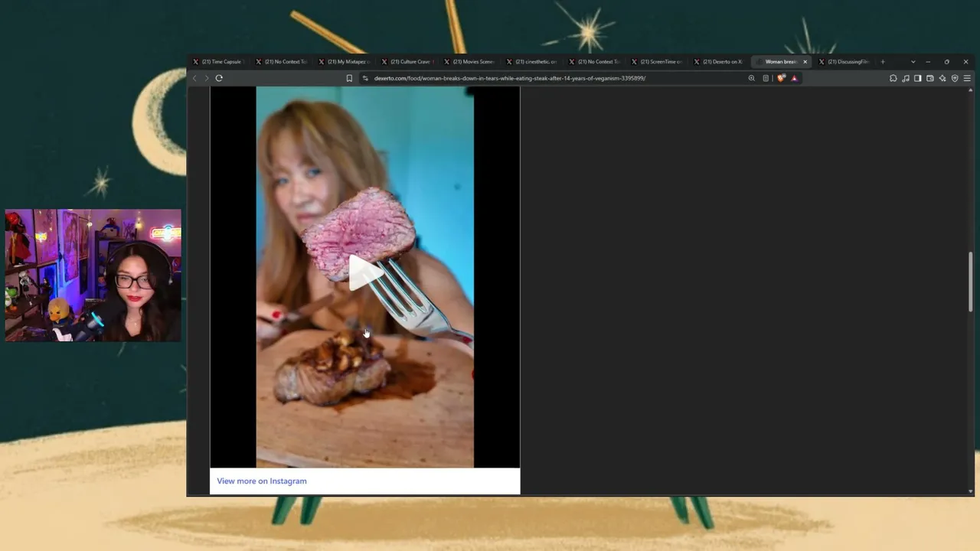
Task: Open the Brave Shields lion icon
Action: tap(781, 78)
